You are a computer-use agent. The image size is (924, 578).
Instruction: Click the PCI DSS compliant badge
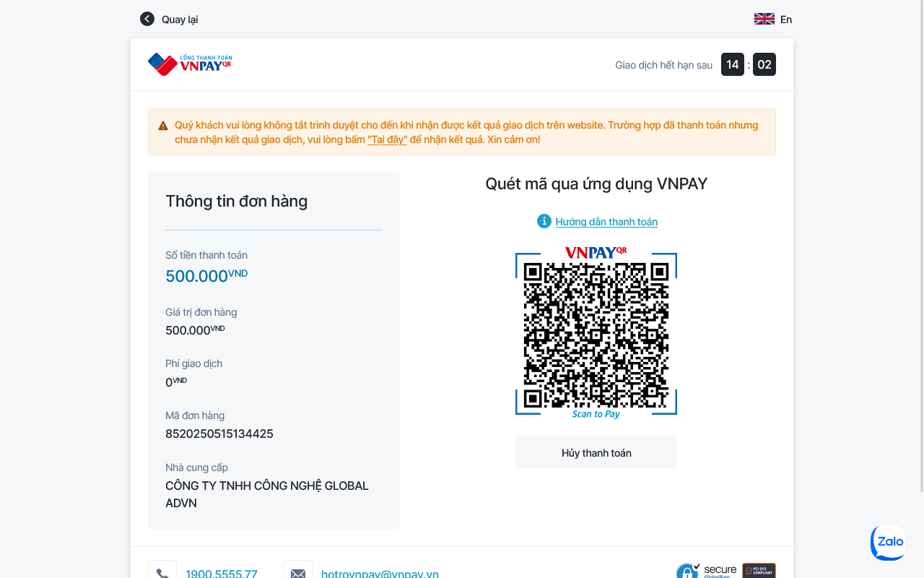click(759, 571)
